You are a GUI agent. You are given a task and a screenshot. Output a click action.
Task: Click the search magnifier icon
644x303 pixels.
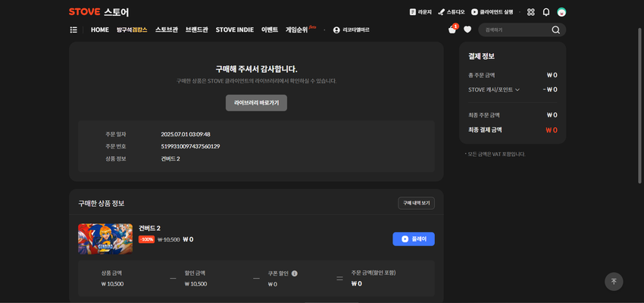(555, 30)
